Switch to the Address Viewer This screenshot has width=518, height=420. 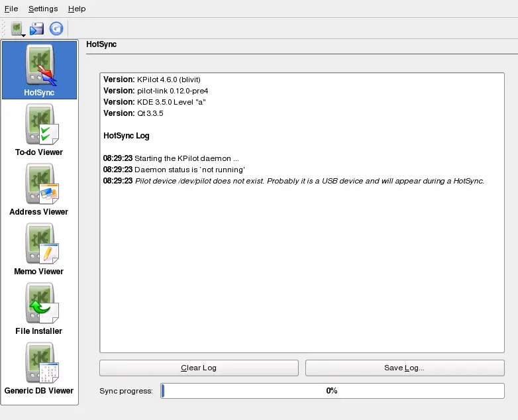39,189
